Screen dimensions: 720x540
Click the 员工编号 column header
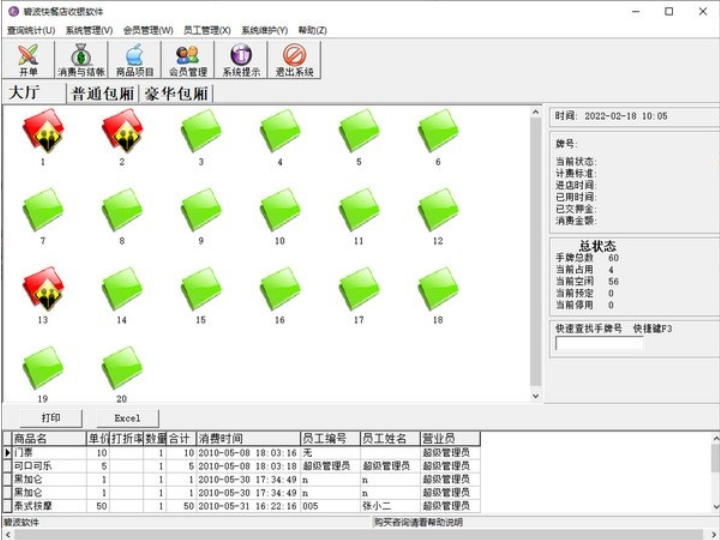(x=330, y=439)
